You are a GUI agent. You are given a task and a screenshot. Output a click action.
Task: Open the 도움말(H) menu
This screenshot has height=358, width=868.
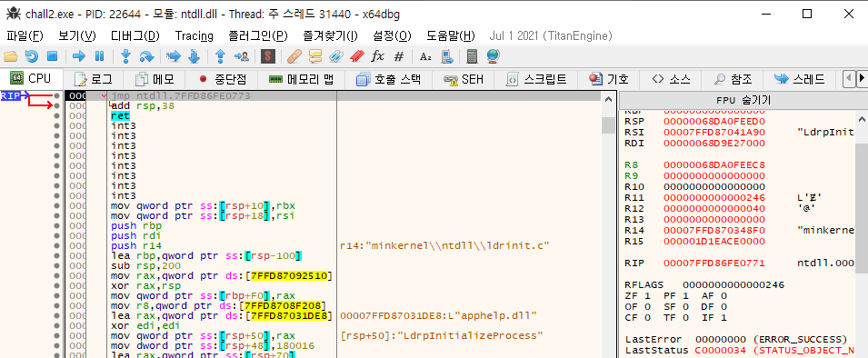[x=450, y=36]
